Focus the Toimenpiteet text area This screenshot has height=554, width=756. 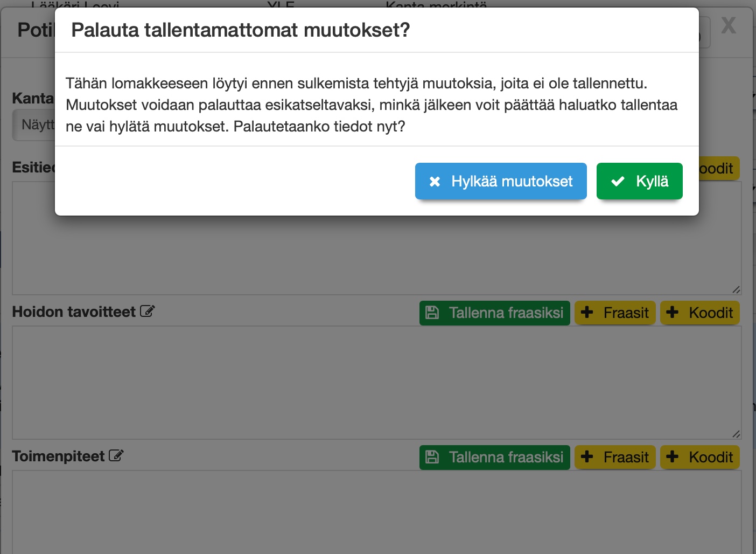pos(377,512)
